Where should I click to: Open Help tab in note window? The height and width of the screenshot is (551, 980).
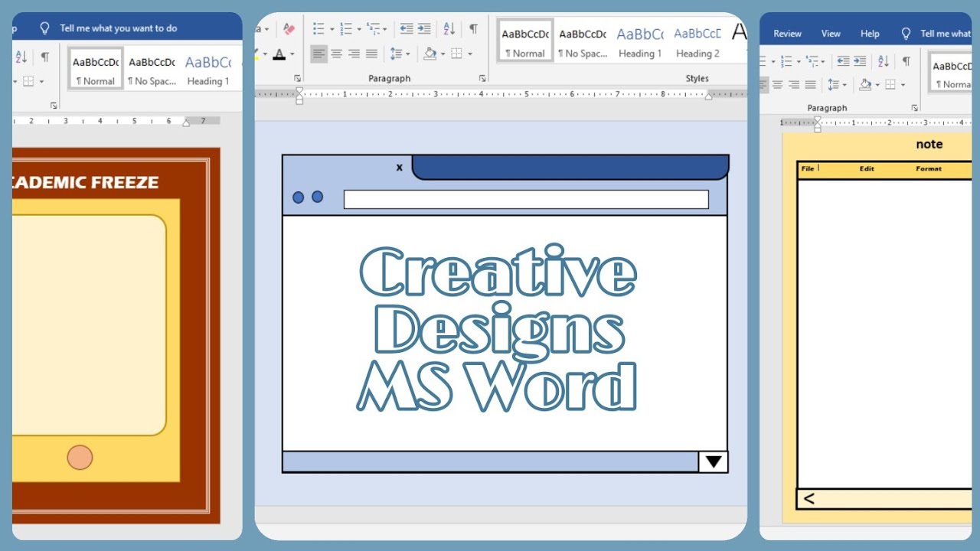point(870,34)
